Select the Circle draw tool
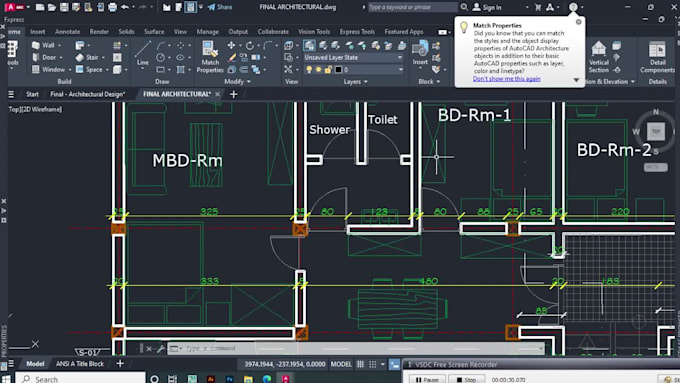This screenshot has width=680, height=383. click(x=160, y=57)
